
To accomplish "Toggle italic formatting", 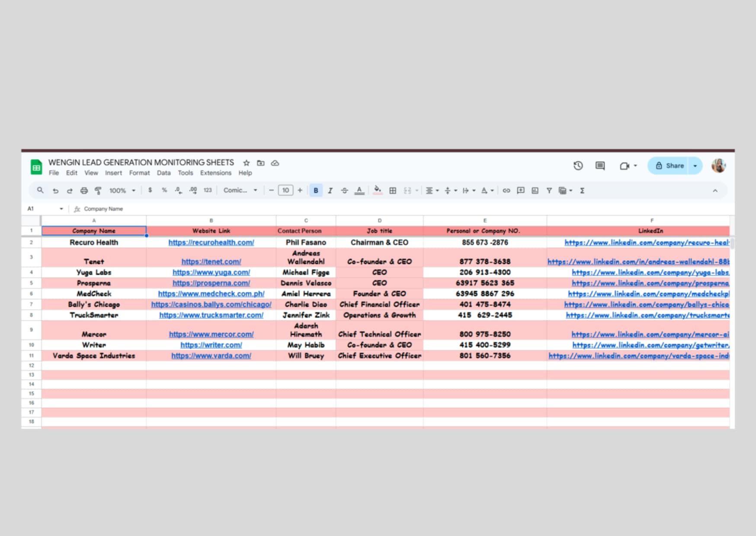I will (x=330, y=191).
